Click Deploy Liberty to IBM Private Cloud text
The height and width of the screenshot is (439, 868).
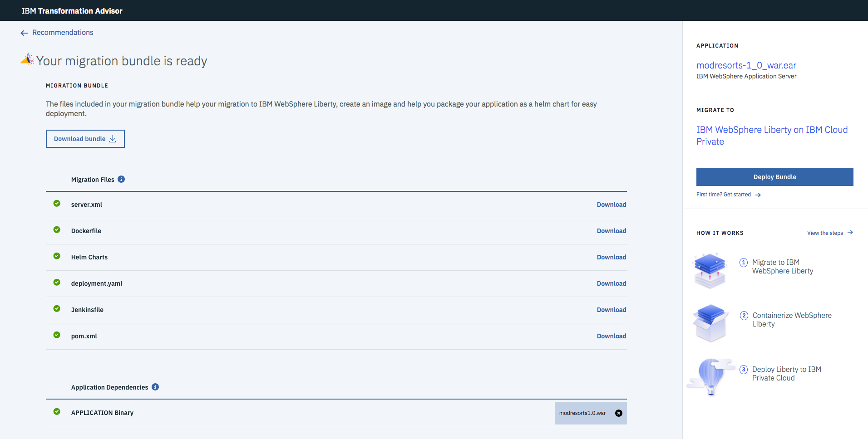tap(787, 374)
